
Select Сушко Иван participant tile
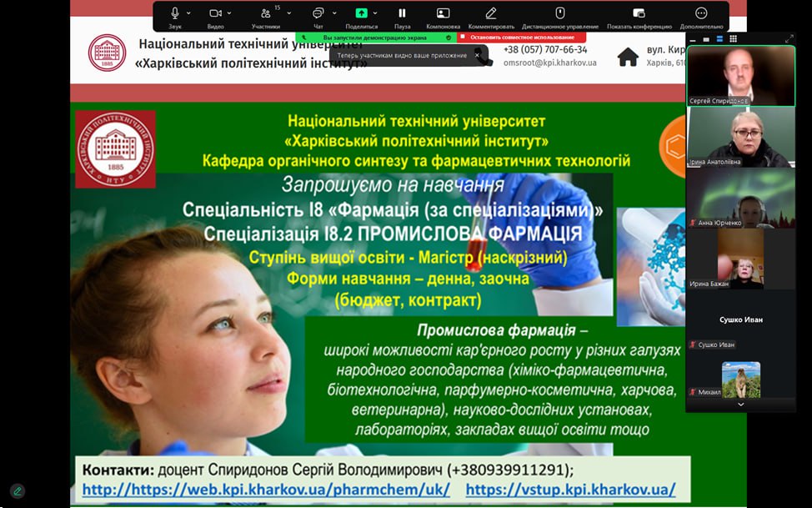(740, 319)
